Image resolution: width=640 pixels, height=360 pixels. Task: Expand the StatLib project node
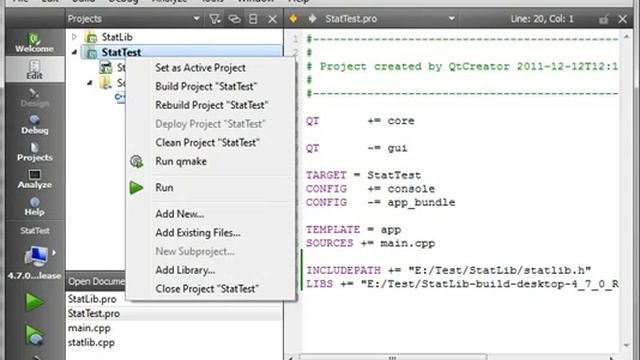(74, 37)
